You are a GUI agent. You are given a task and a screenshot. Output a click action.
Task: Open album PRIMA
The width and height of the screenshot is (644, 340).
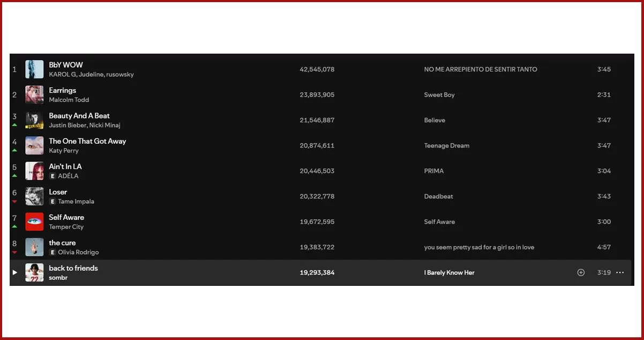point(434,171)
